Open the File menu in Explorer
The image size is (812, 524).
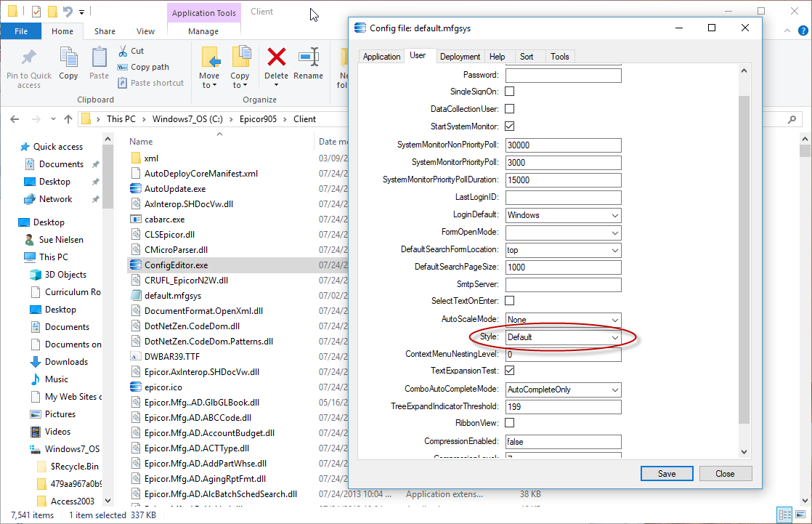[x=21, y=31]
